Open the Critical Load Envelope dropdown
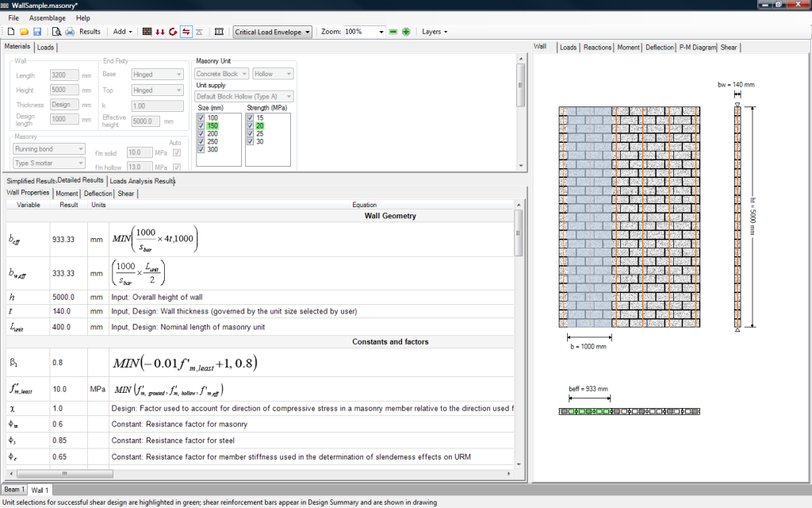This screenshot has height=508, width=812. pos(272,32)
